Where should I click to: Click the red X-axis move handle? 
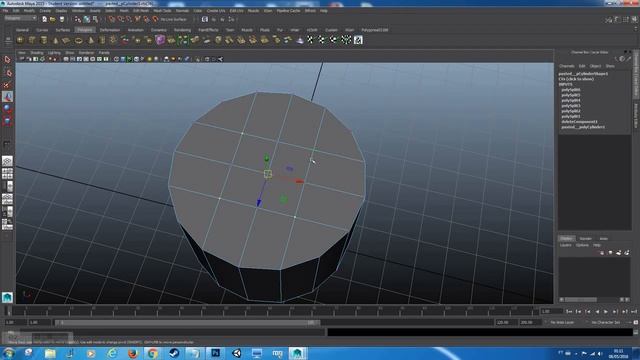(x=300, y=181)
